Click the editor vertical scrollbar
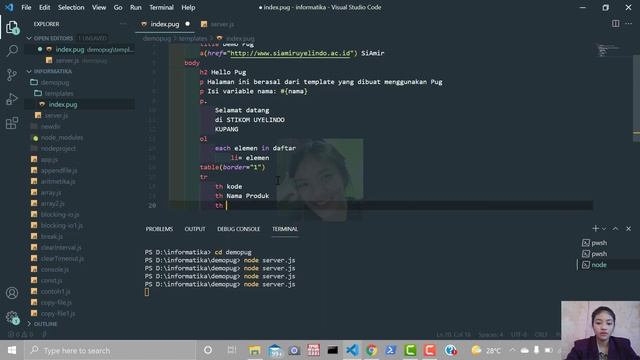640x360 pixels. 636,98
